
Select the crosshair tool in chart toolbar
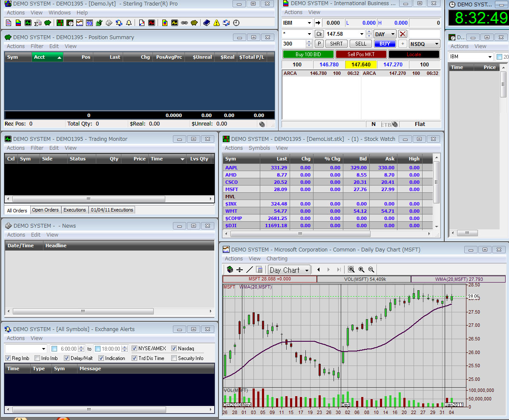(239, 269)
